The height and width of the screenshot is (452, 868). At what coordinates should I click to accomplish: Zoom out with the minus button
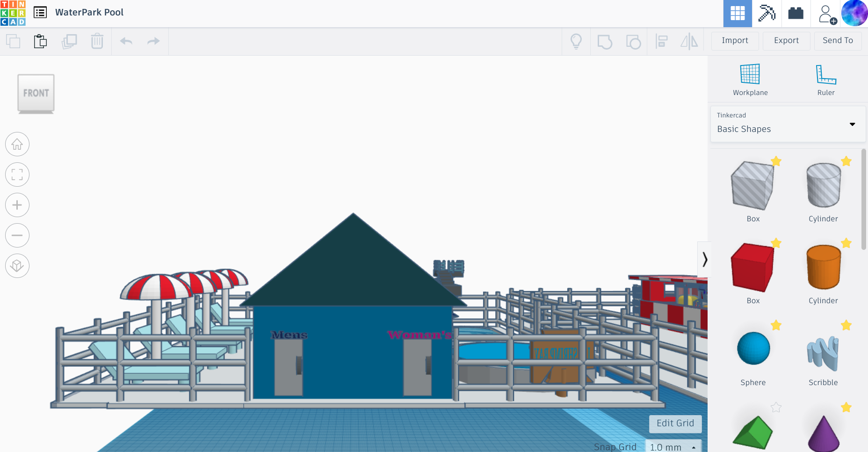(17, 235)
